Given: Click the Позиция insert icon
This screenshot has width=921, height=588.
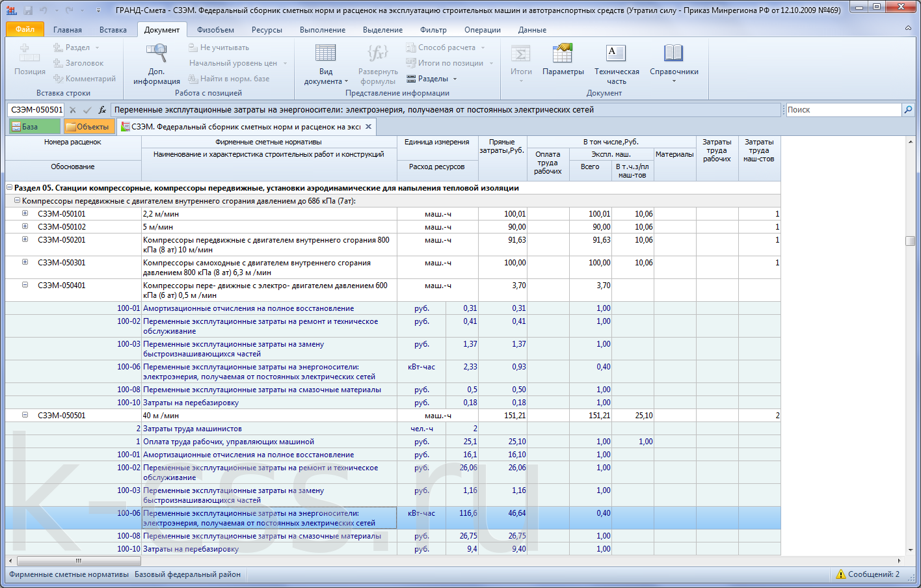Looking at the screenshot, I should 30,60.
